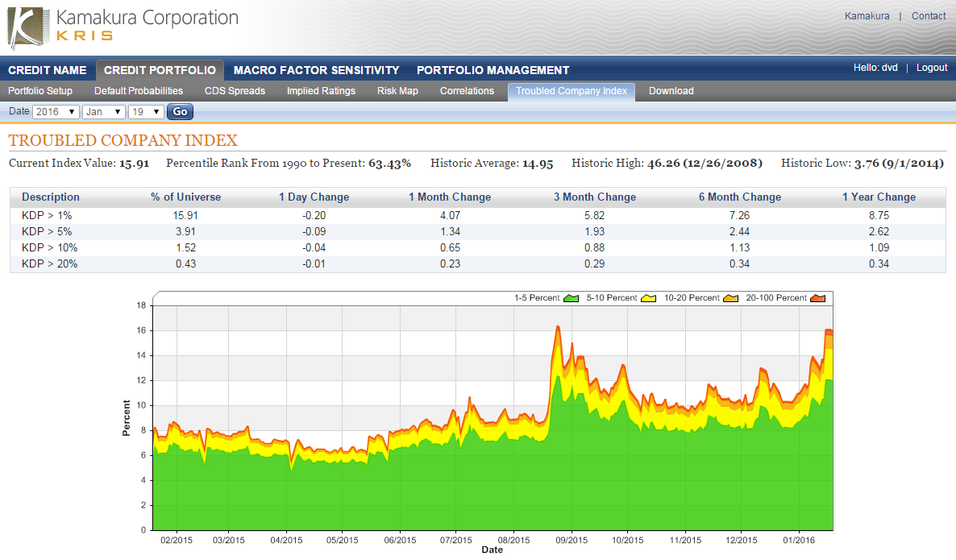Open the year dropdown showing 2016
The height and width of the screenshot is (560, 956).
tap(55, 111)
